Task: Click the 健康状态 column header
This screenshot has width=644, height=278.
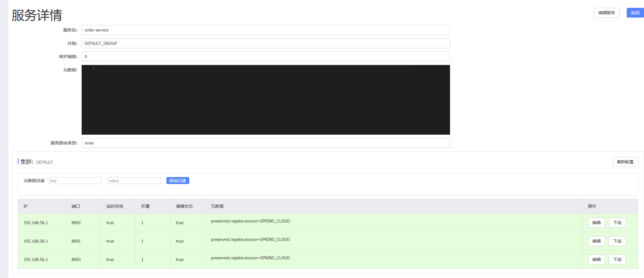Action: click(x=184, y=206)
